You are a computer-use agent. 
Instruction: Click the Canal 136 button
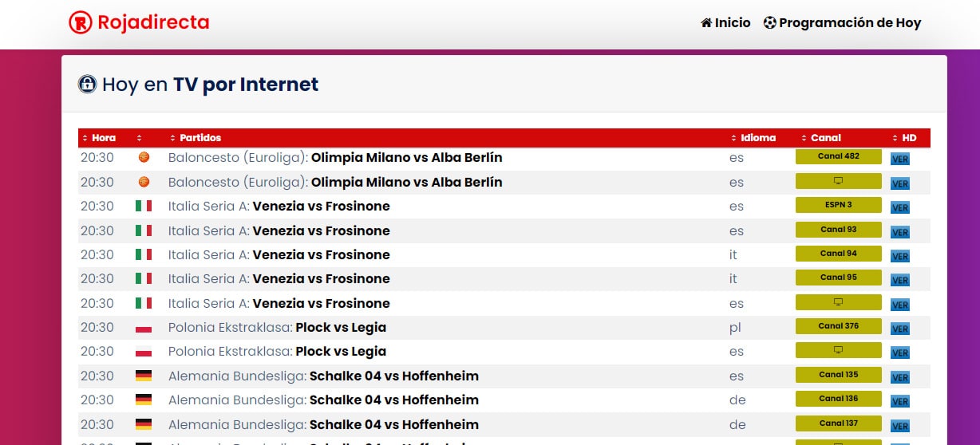(x=838, y=399)
